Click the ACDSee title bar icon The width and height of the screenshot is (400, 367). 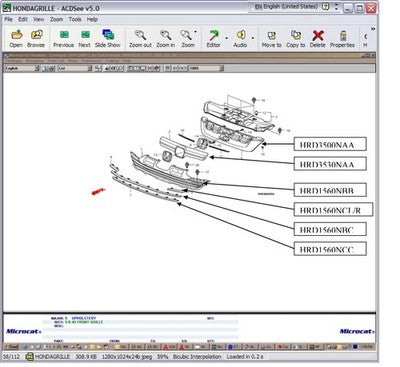coord(7,8)
